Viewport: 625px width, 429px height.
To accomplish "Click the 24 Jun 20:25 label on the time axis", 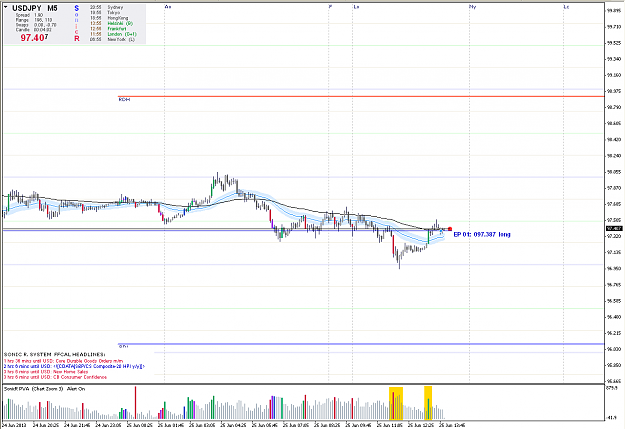I will (46, 425).
